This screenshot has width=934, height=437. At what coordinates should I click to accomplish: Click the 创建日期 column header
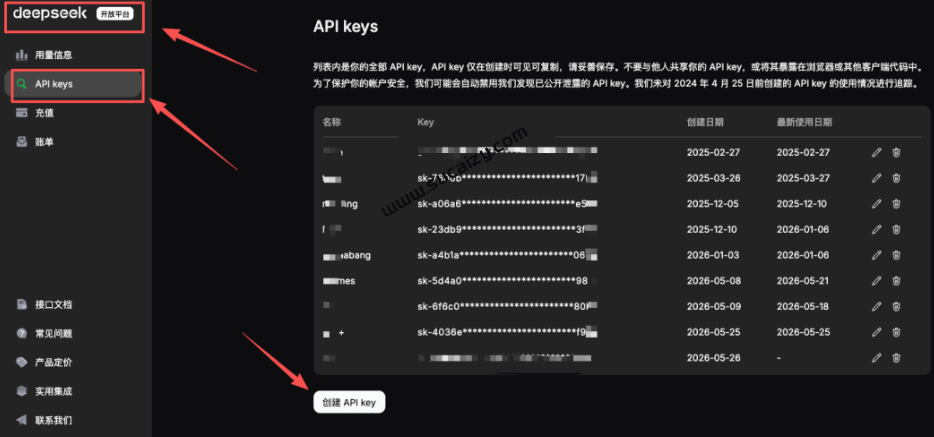pyautogui.click(x=705, y=122)
